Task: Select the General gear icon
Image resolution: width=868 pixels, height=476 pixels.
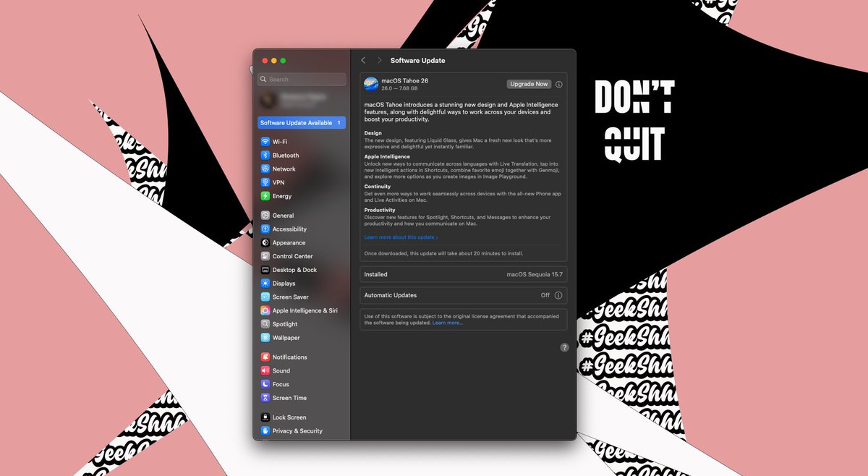Action: click(x=265, y=216)
